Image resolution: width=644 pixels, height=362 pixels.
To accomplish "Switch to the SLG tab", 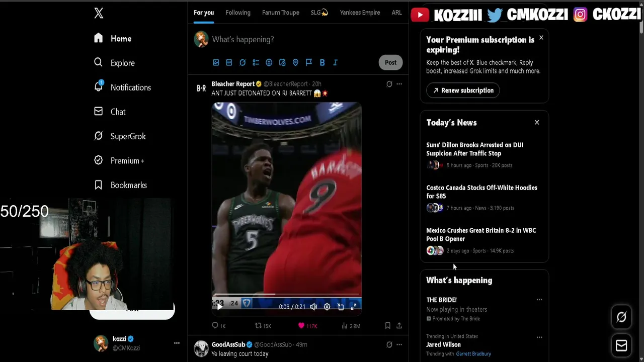I will [x=319, y=13].
